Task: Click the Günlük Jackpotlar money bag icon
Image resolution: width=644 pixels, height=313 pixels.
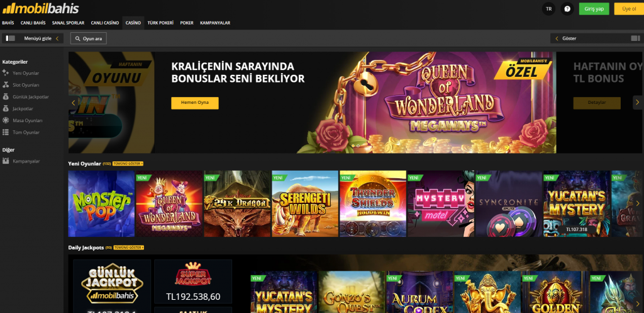Action: coord(5,96)
